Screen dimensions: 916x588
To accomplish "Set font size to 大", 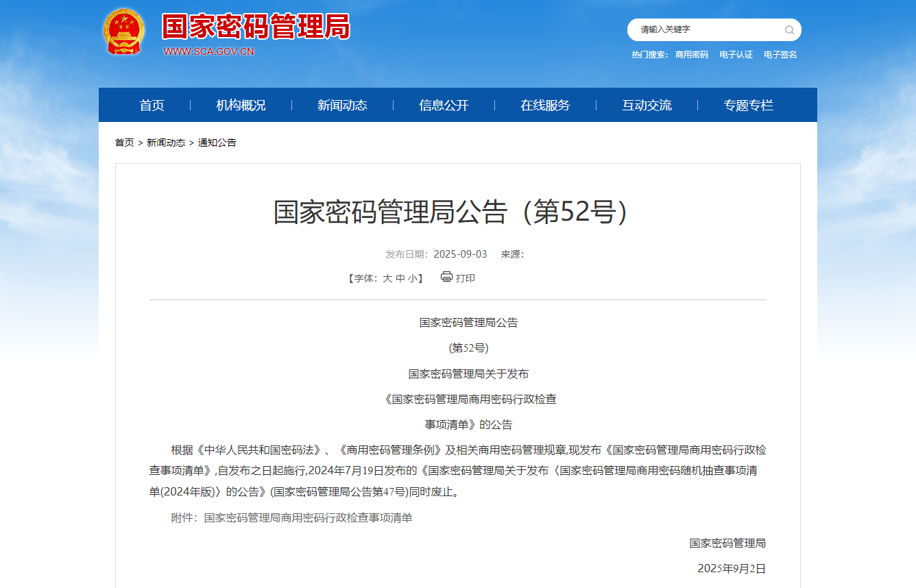I will point(387,278).
